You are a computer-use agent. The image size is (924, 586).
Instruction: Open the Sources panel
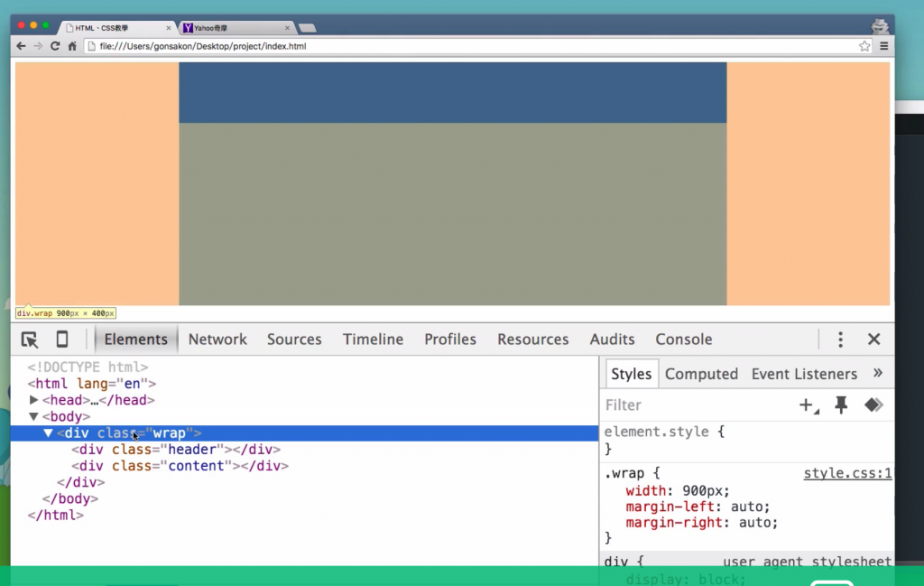point(294,339)
